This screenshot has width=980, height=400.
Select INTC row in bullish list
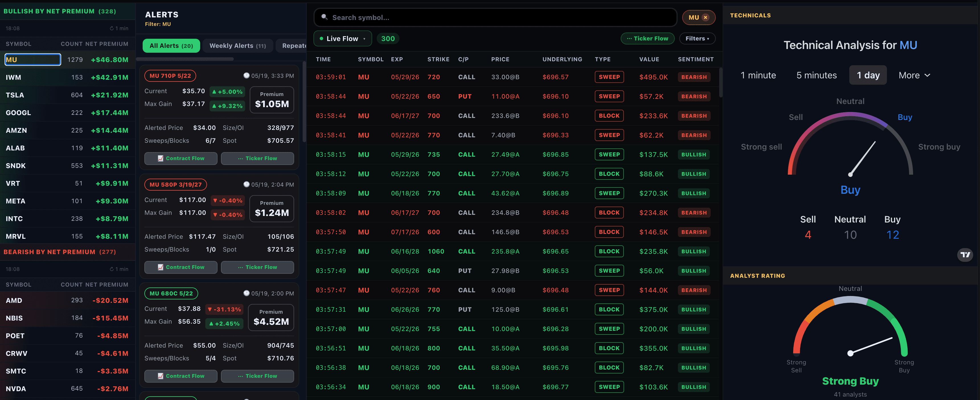(67, 219)
